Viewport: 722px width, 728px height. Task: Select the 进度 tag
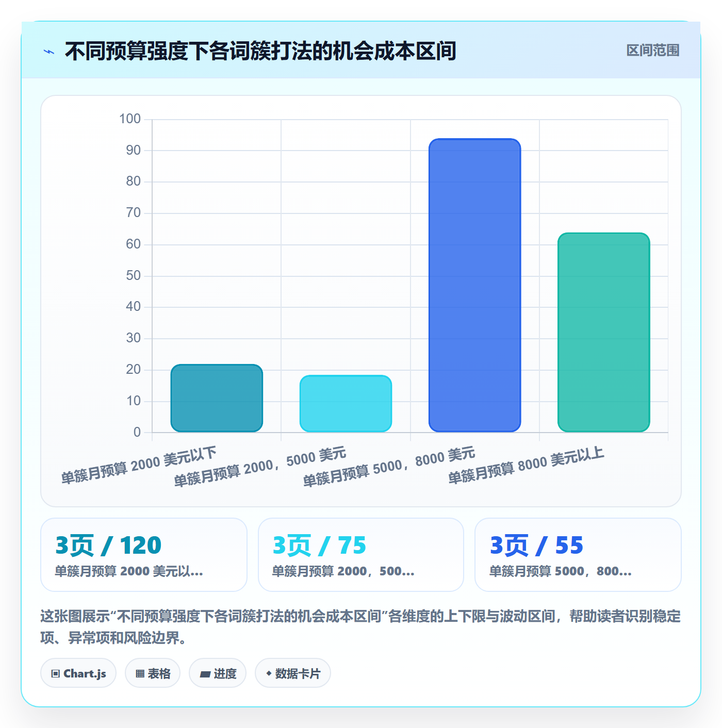(x=218, y=673)
